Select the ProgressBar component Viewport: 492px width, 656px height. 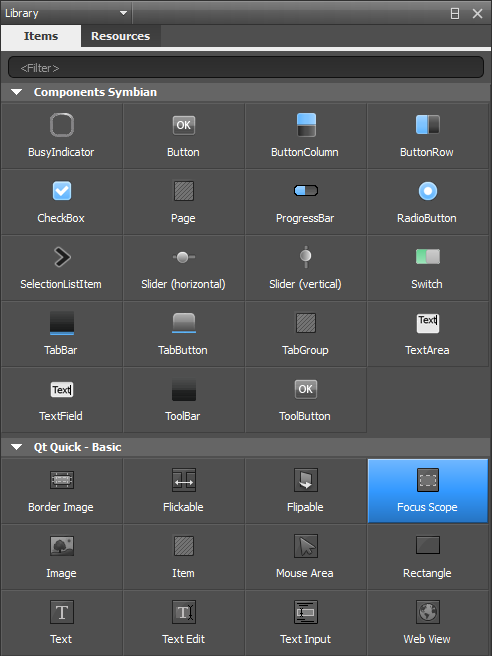tap(305, 202)
